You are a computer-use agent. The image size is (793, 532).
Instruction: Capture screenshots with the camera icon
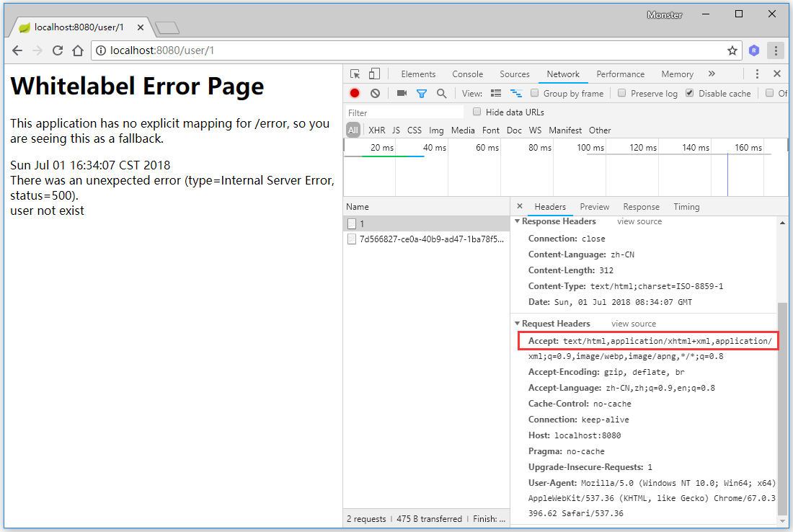tap(402, 93)
